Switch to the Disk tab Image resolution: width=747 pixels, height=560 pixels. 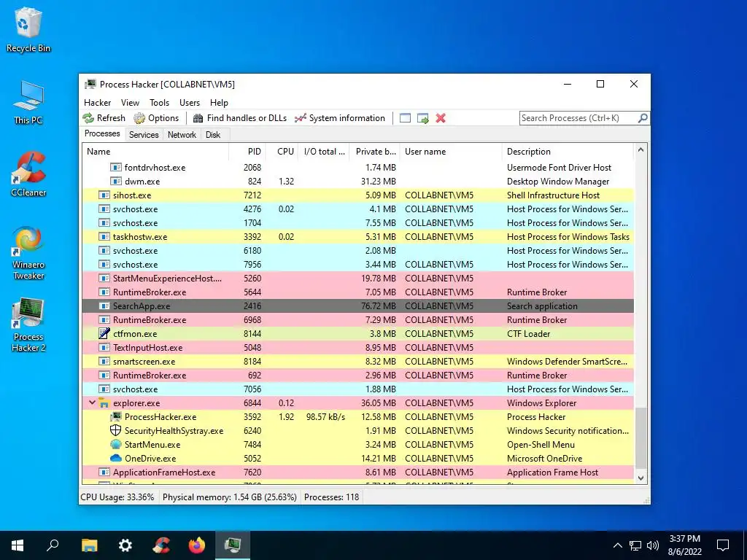(x=213, y=135)
